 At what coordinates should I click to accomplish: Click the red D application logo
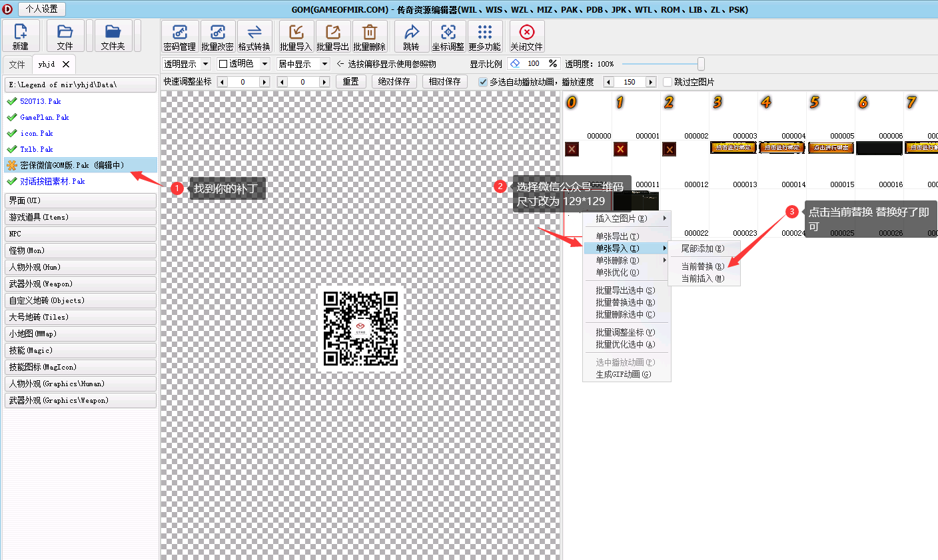pyautogui.click(x=7, y=9)
